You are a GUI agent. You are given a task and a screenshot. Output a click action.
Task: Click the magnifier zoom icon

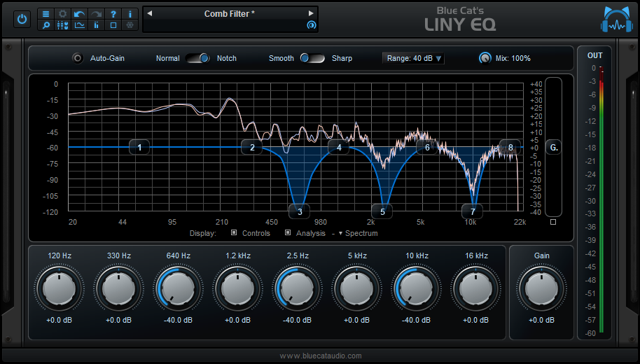46,25
